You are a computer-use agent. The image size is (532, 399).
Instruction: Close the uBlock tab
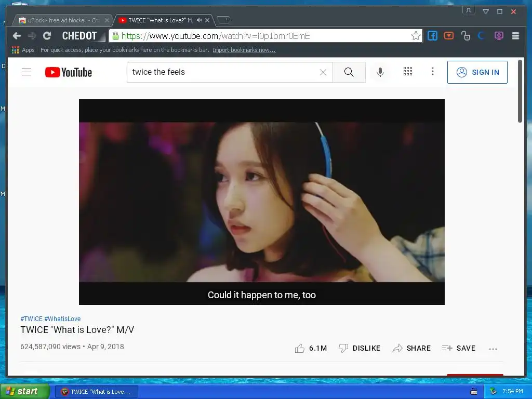(x=107, y=20)
